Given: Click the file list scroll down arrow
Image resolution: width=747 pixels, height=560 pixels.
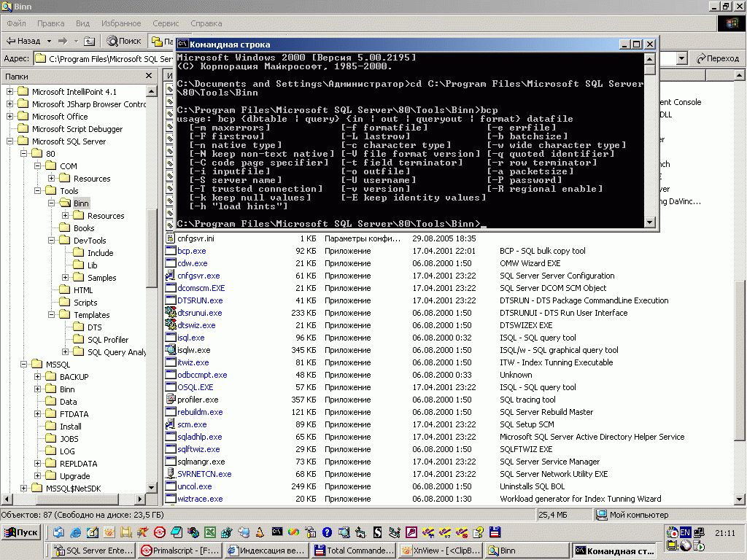Looking at the screenshot, I should (x=739, y=499).
